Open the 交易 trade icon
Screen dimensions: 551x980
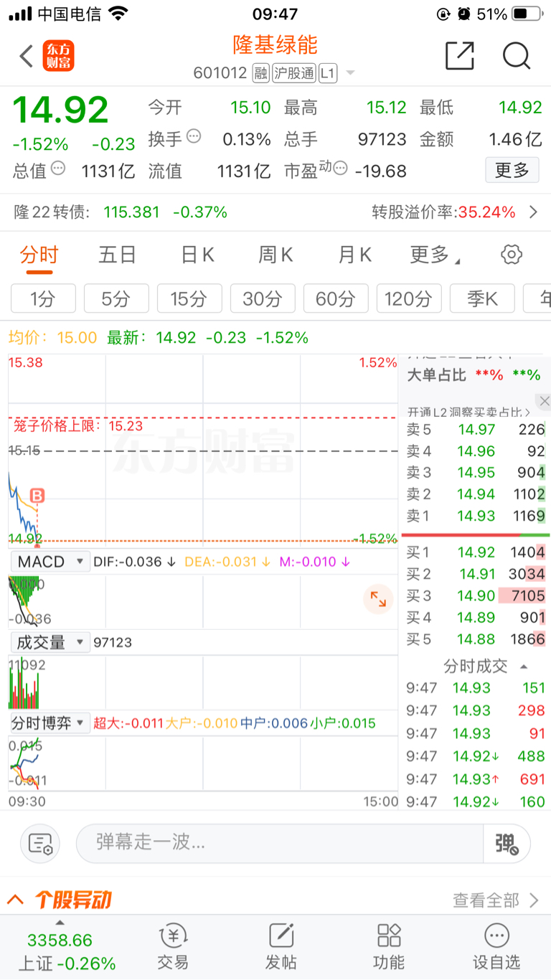click(173, 947)
